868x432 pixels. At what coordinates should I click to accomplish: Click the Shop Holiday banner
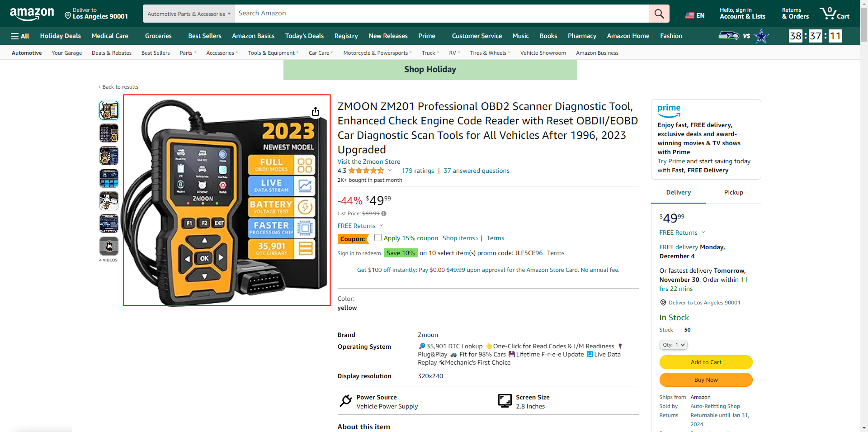430,70
